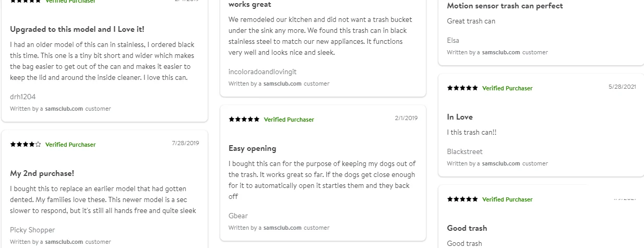The width and height of the screenshot is (644, 248).
Task: Click reviewer name Picky Shopper
Action: pyautogui.click(x=32, y=230)
